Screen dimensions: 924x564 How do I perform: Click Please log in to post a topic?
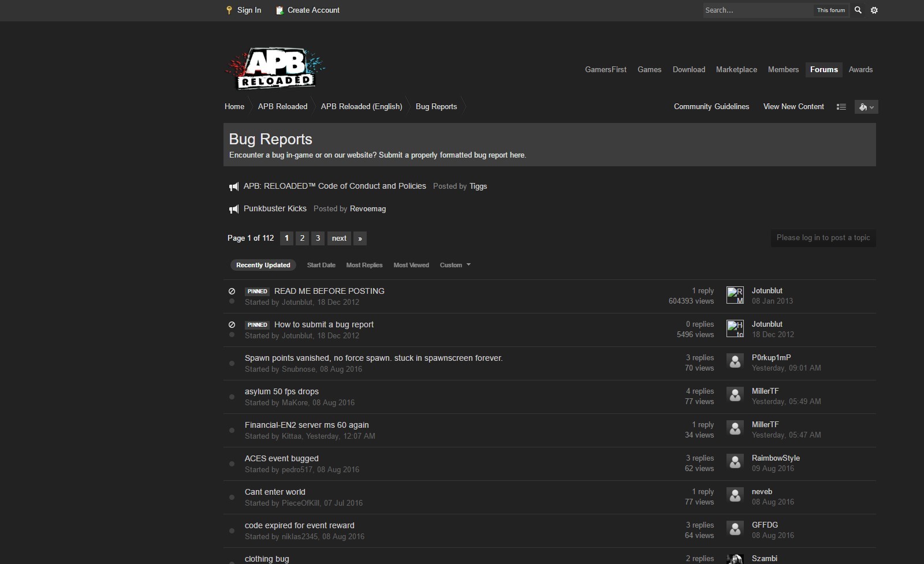(x=824, y=238)
